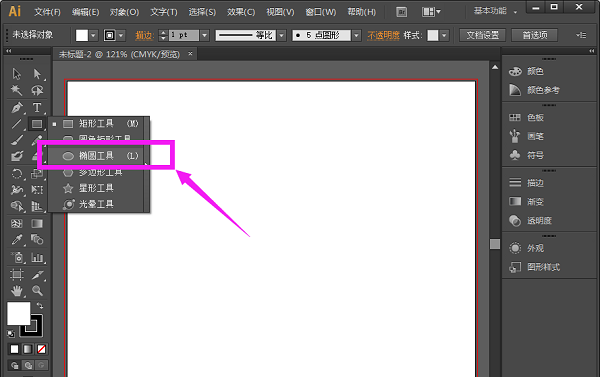
Task: Swap fill and stroke colors
Action: pyautogui.click(x=40, y=305)
